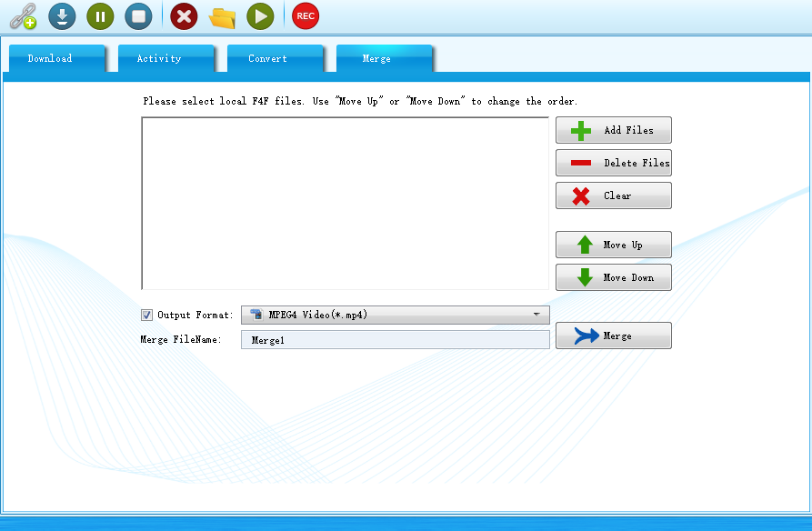The width and height of the screenshot is (812, 531).
Task: Pause the task with the green pause icon
Action: [x=100, y=16]
